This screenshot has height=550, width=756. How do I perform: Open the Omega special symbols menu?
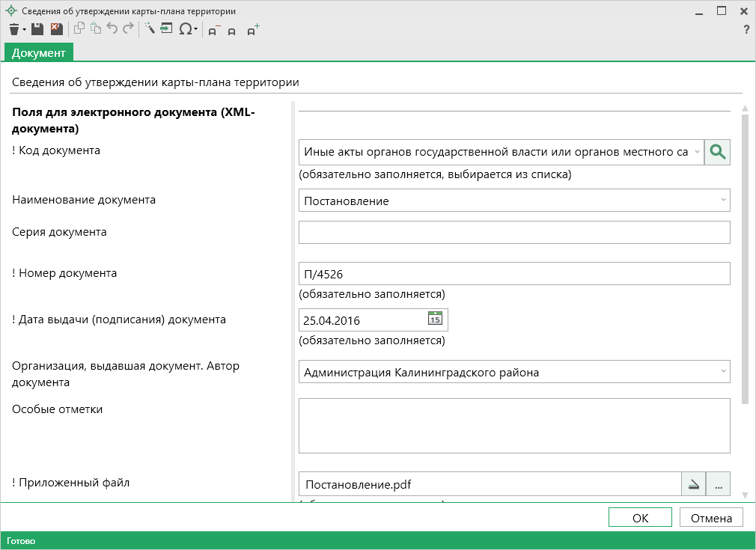(186, 29)
